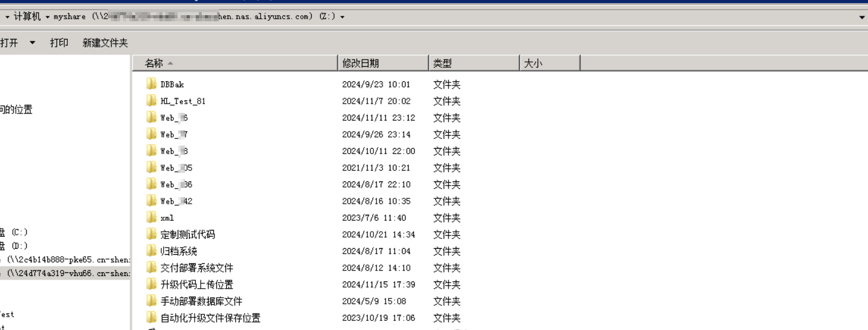868x330 pixels.
Task: Click the 定制测试代码 folder icon
Action: 151,234
